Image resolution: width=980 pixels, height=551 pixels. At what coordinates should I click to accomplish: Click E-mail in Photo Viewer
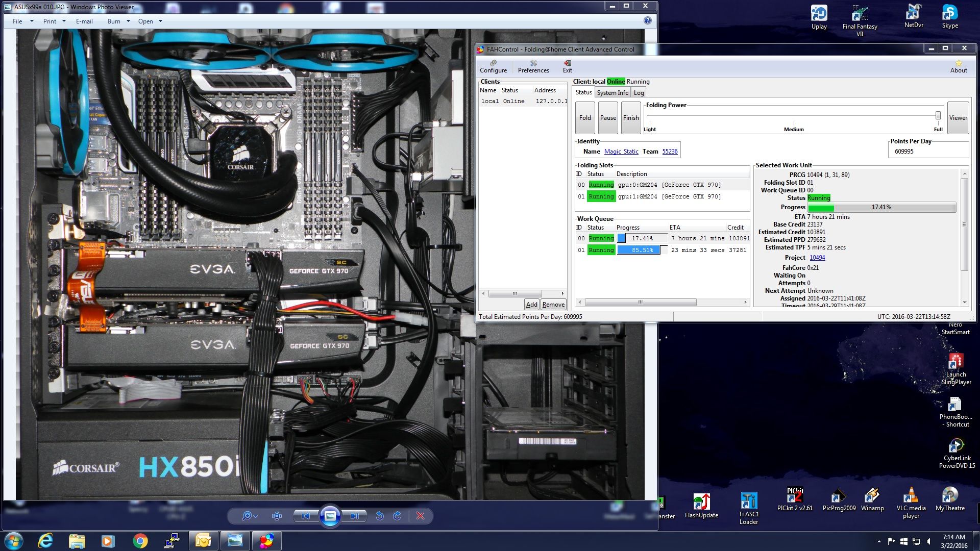pyautogui.click(x=84, y=21)
